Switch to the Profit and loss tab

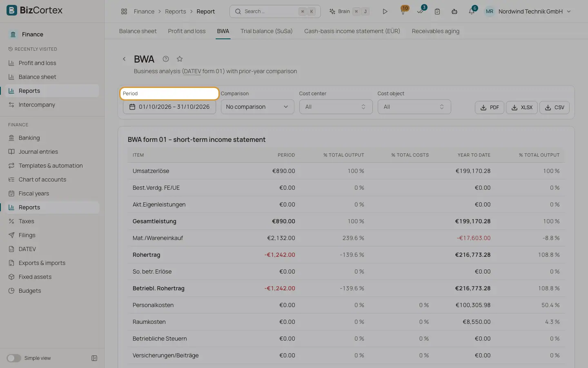click(x=187, y=31)
